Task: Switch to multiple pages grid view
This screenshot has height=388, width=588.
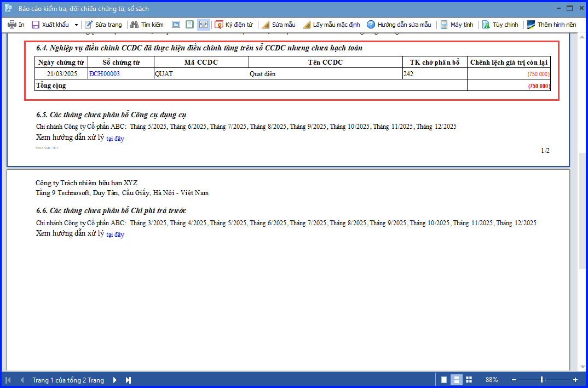Action: (469, 380)
